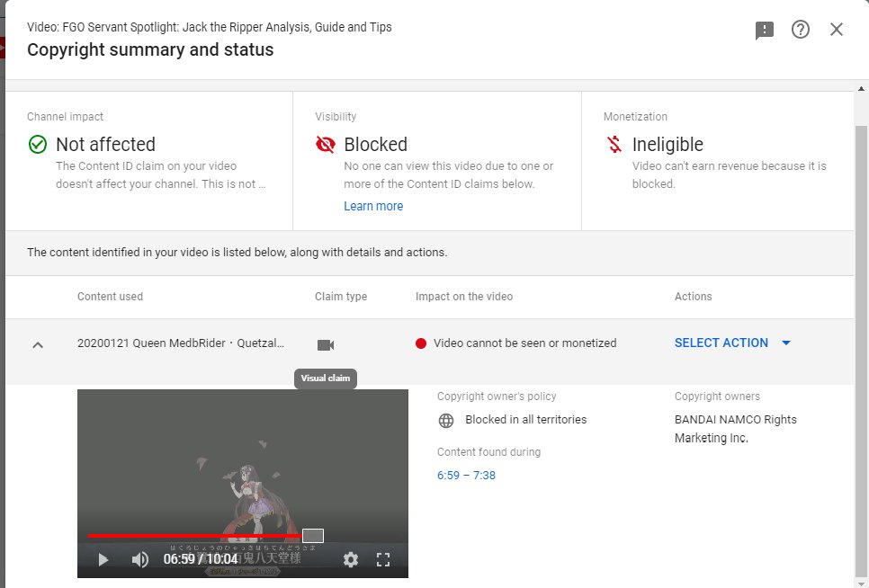Mute the preview video volume
Viewport: 869px width, 588px height.
click(139, 560)
